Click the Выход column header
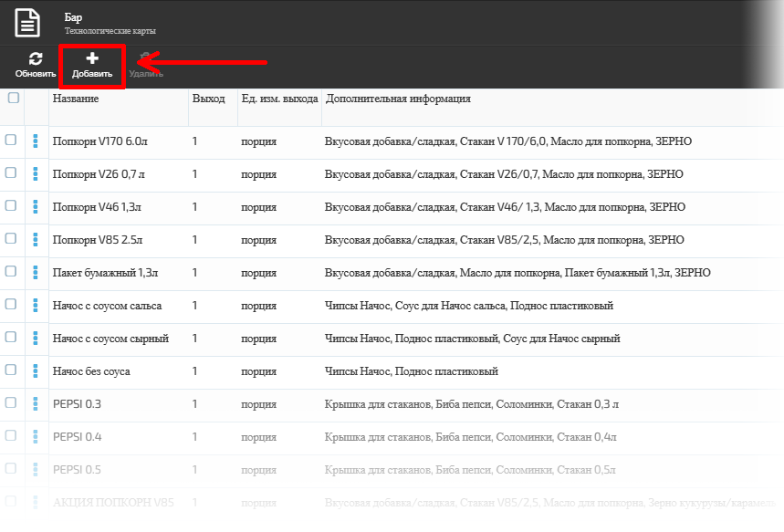The image size is (784, 532). pyautogui.click(x=208, y=99)
